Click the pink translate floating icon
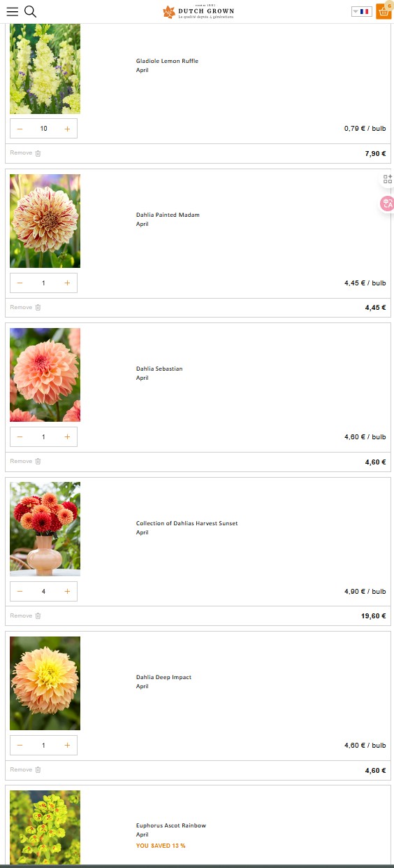This screenshot has height=868, width=394. point(387,204)
